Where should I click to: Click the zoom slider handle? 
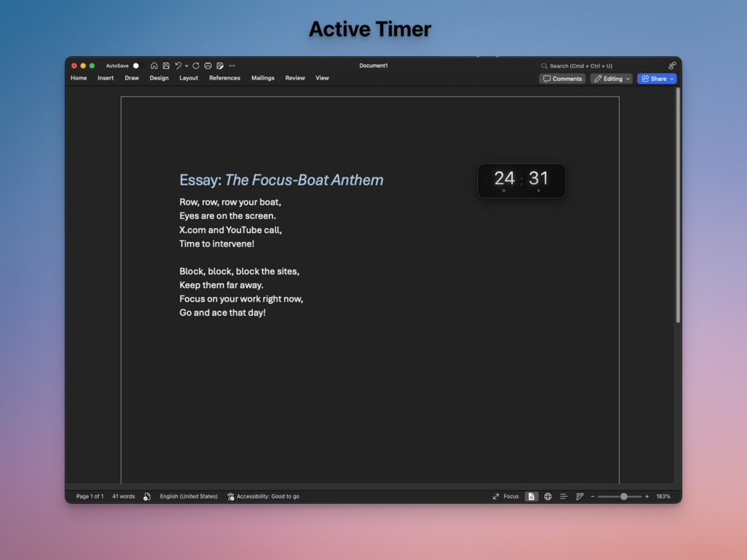click(x=624, y=496)
